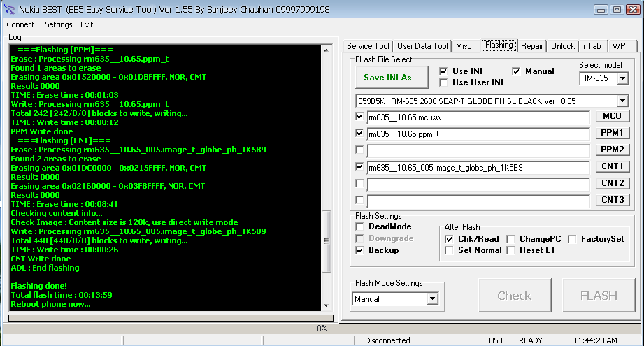Switch to the Service Tool tab
Viewport: 644px width, 346px height.
tap(368, 46)
